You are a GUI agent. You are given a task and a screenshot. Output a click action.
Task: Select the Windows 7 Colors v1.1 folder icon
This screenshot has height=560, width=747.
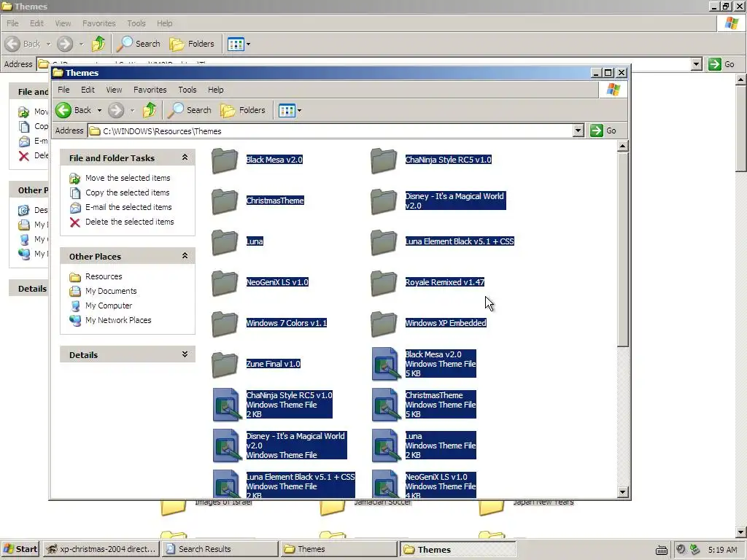[x=225, y=323]
